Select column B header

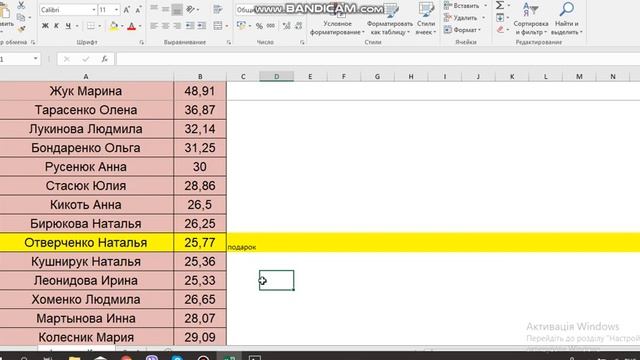tap(200, 76)
